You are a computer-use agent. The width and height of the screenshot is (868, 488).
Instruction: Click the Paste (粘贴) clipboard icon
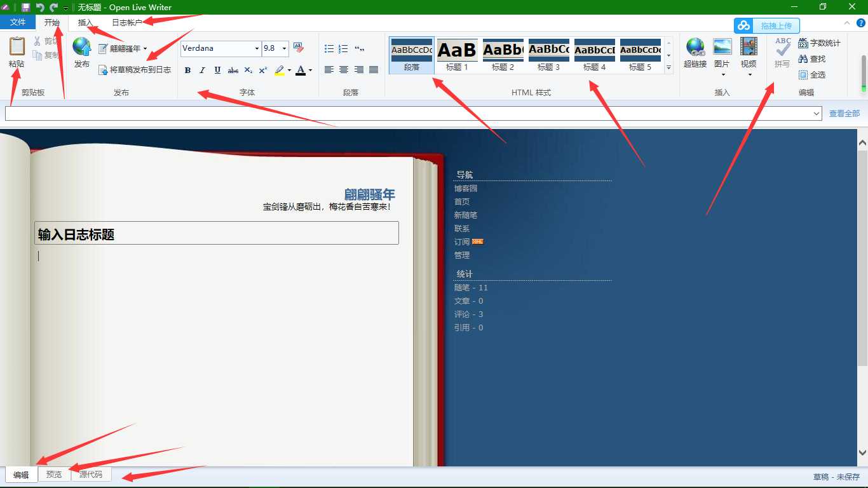coord(17,47)
